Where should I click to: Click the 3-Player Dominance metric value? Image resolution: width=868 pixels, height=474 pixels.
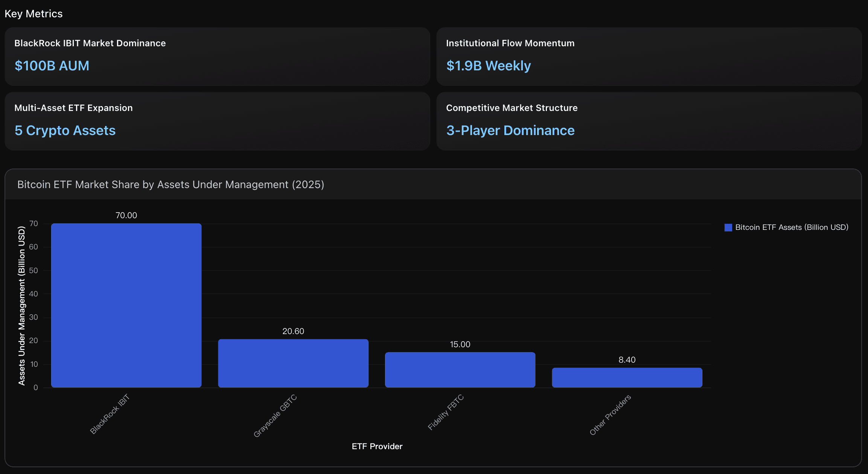[510, 131]
